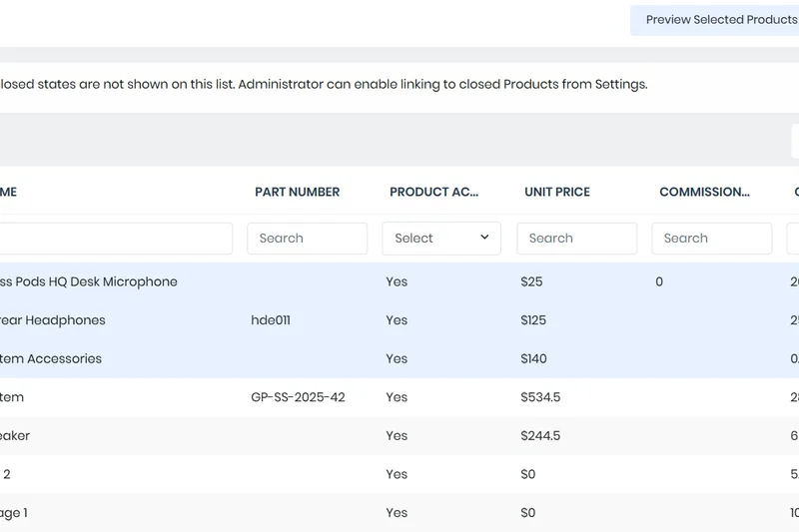Sort by the UNIT PRICE column header
The image size is (799, 532).
[x=557, y=192]
